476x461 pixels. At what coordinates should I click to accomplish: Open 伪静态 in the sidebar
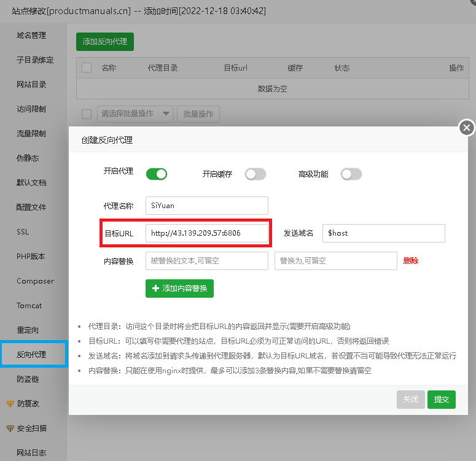pyautogui.click(x=28, y=158)
